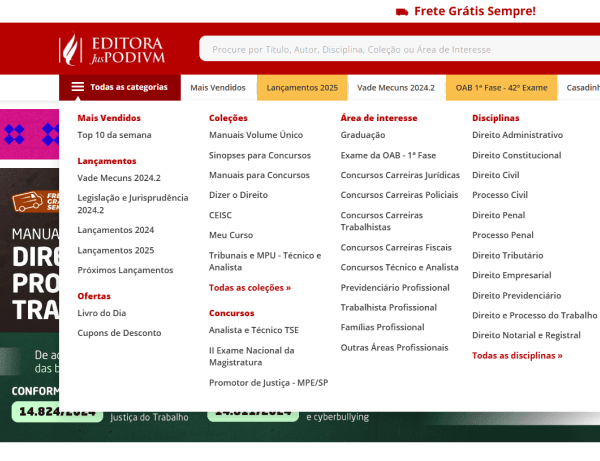The width and height of the screenshot is (600, 461).
Task: Select Direito Penal
Action: pos(499,215)
